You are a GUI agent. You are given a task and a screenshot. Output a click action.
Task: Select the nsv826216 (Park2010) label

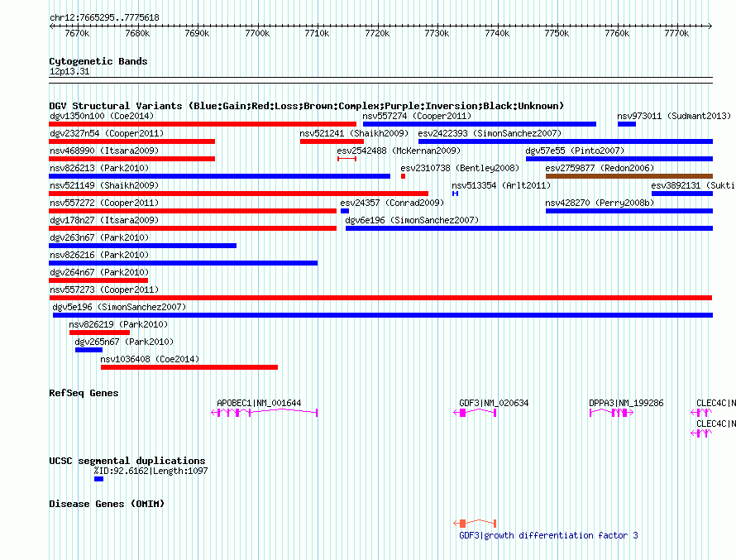tap(99, 255)
